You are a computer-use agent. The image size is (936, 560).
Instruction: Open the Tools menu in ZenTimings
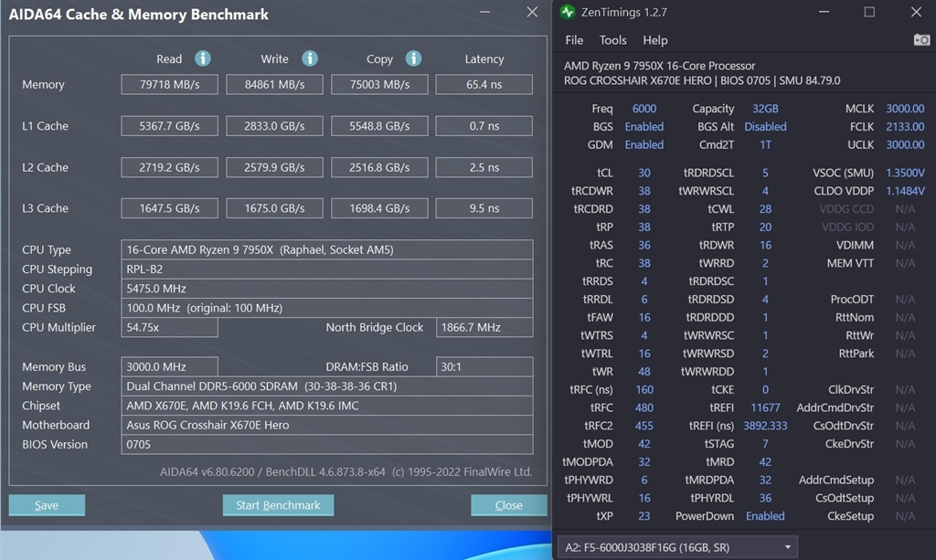[x=612, y=40]
